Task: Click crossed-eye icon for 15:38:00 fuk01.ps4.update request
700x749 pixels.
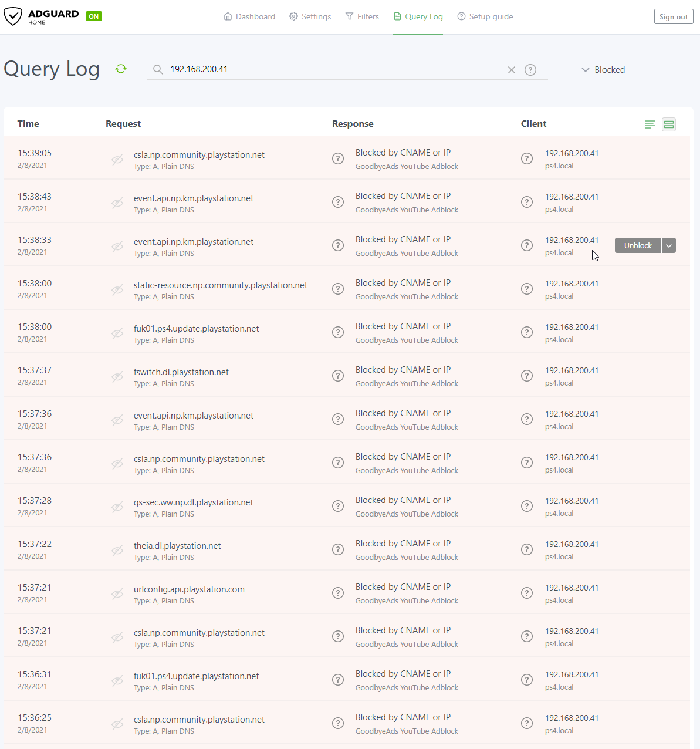Action: [117, 333]
